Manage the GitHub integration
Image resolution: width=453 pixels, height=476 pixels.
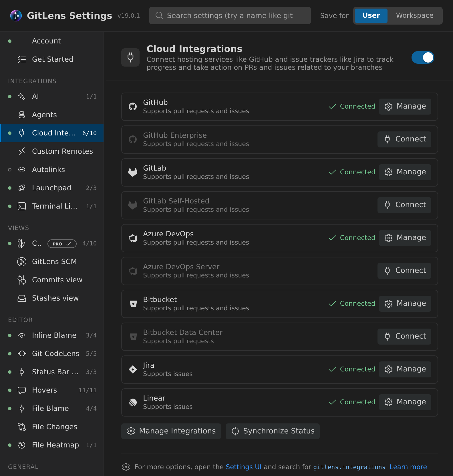[405, 107]
